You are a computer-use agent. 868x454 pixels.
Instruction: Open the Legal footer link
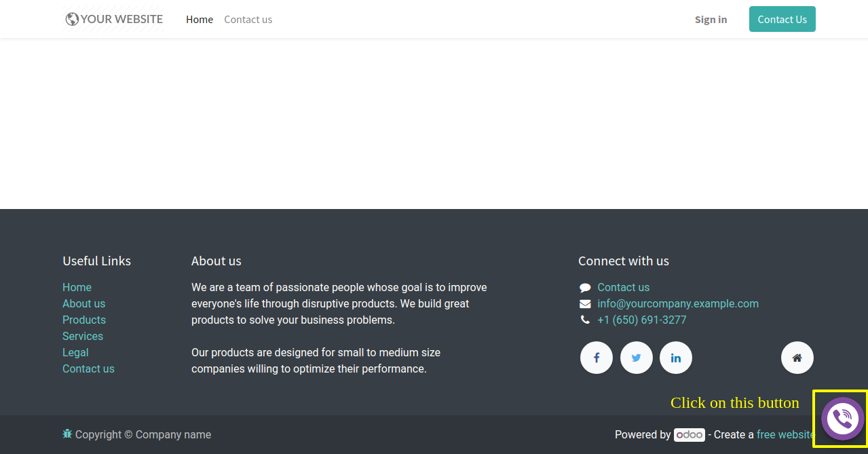coord(75,352)
